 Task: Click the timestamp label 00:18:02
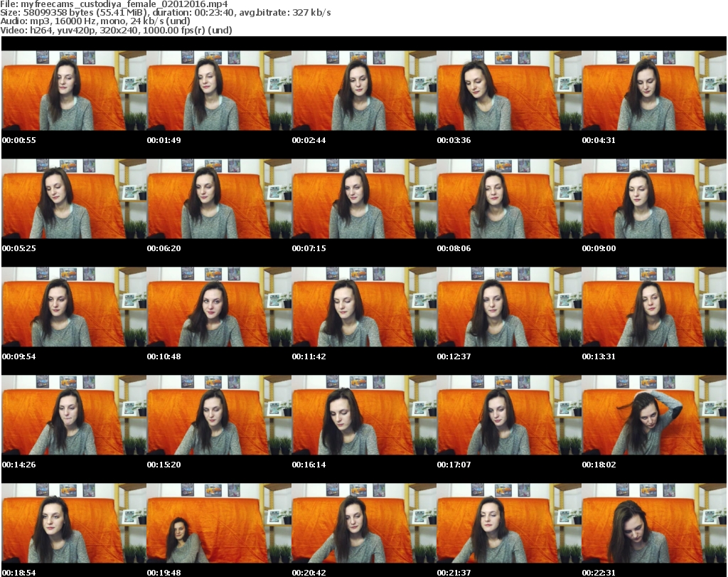tap(599, 465)
